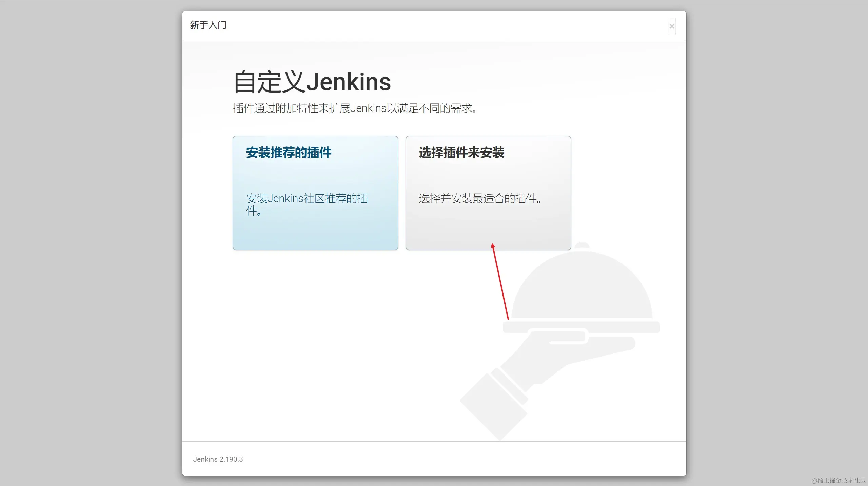Click the 稀土掘金技术社区 watermark
This screenshot has width=868, height=486.
tap(838, 480)
